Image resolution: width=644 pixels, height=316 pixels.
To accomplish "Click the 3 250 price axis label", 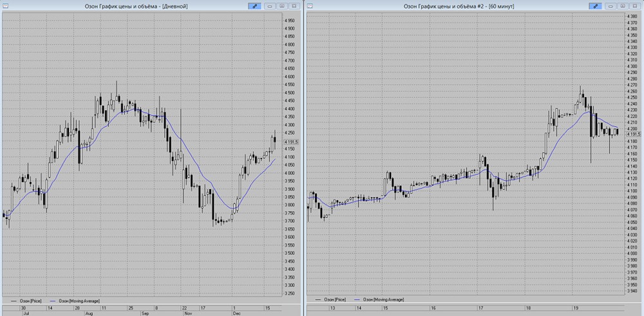I will pos(290,293).
